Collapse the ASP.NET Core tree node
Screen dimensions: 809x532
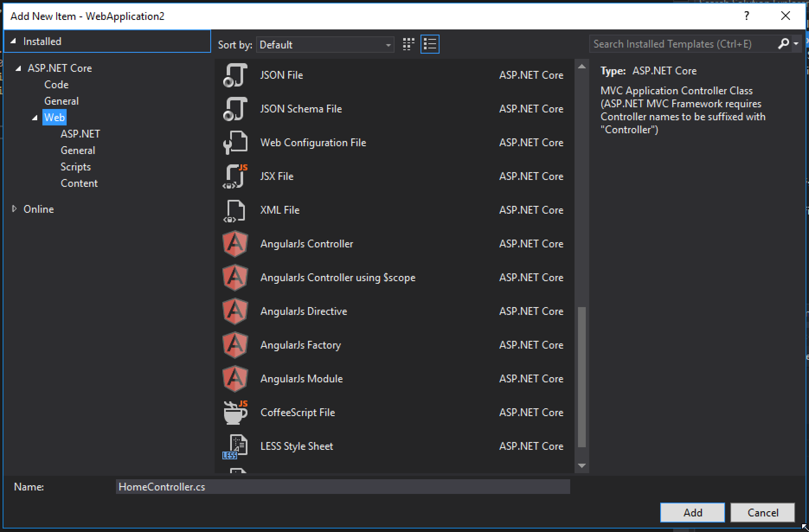pyautogui.click(x=18, y=68)
